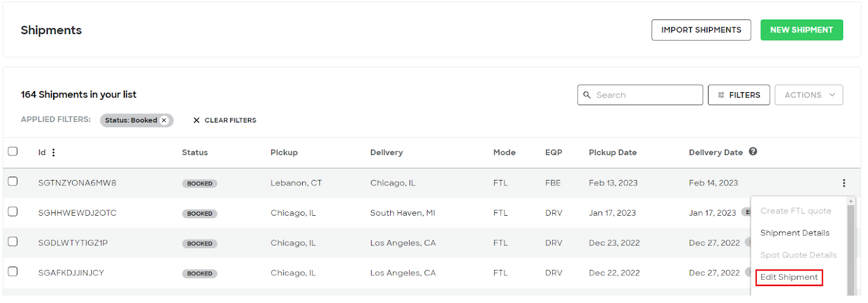Remove the Status: Booked filter chip
868x303 pixels.
click(164, 120)
